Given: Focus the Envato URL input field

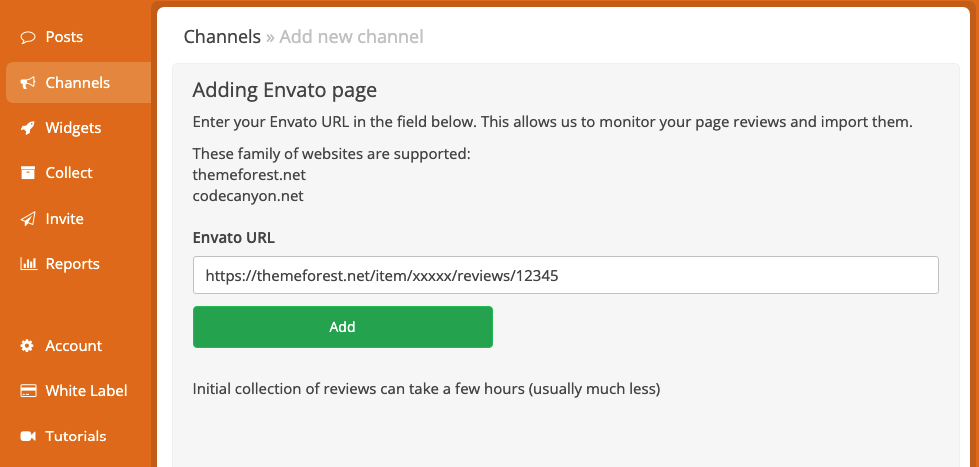Looking at the screenshot, I should click(566, 275).
